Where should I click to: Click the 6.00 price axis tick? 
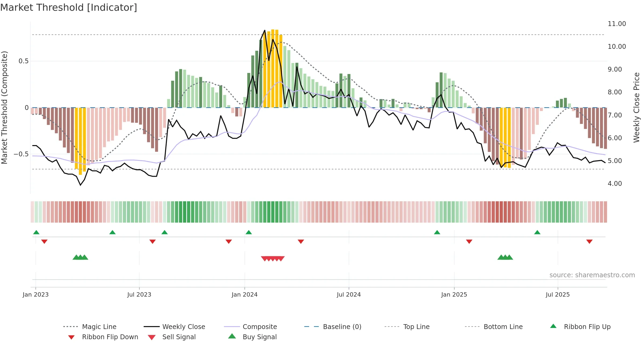(615, 138)
